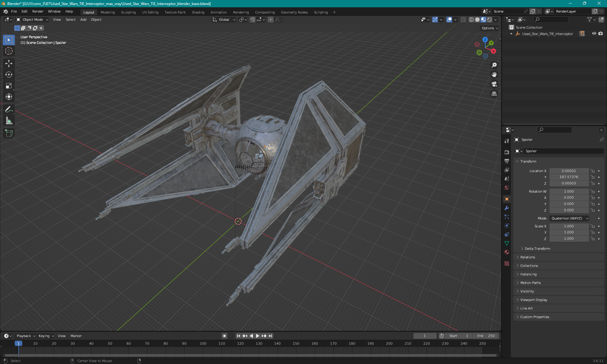Activate the Scale tool

coord(9,86)
